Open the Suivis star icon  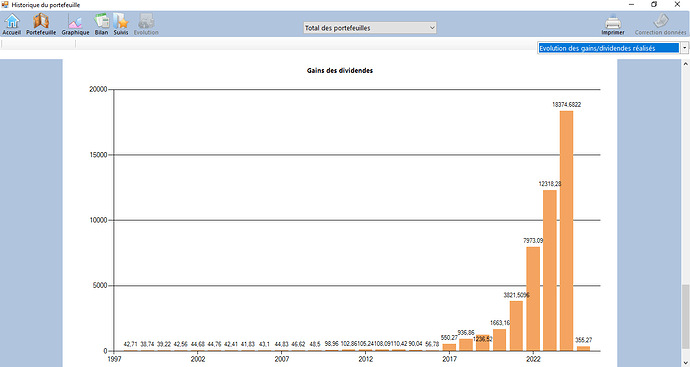pos(121,24)
